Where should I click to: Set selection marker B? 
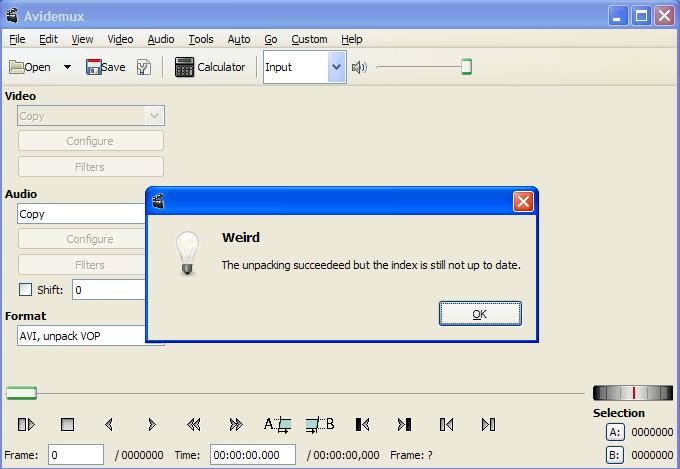[320, 424]
